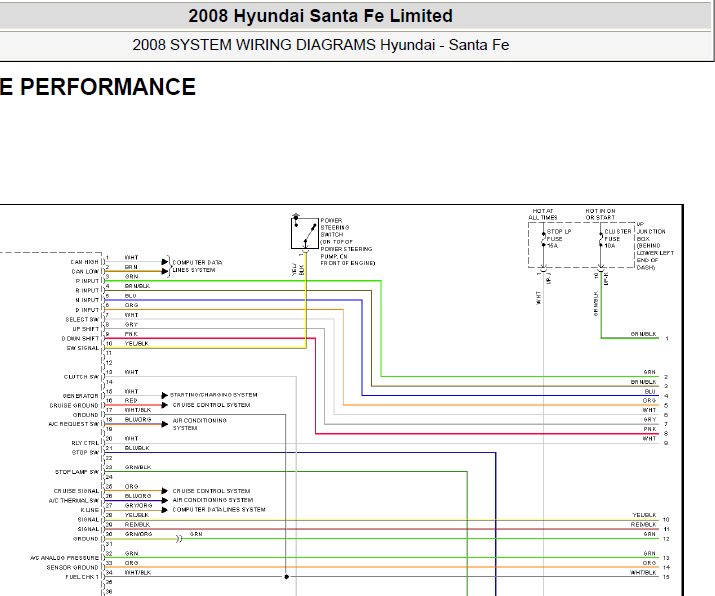Click 'CRUISE CONTROL SYSTEM' beside the RED wire
715x596 pixels.
(211, 405)
